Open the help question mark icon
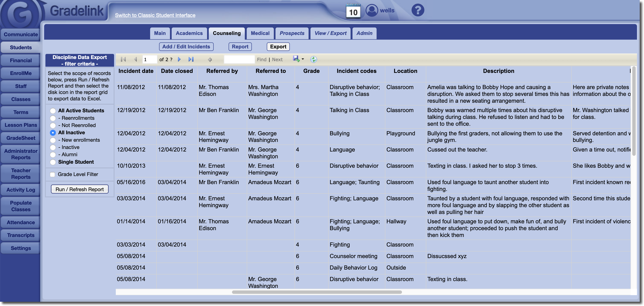 click(418, 10)
